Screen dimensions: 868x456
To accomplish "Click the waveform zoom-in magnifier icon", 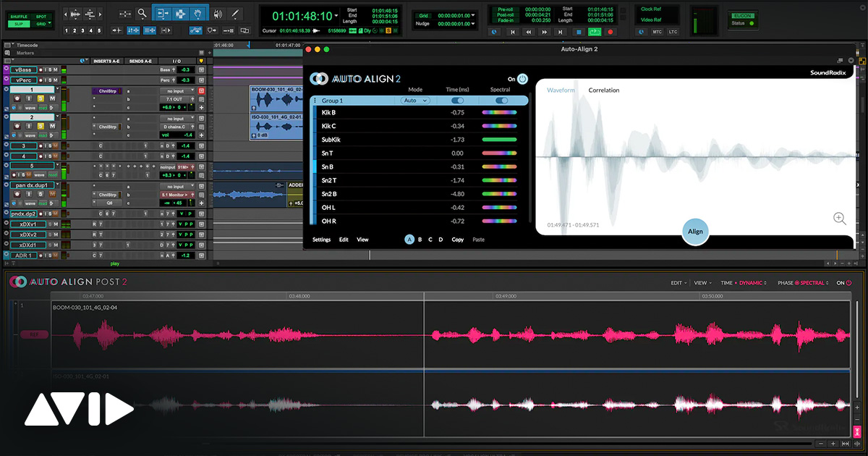I will pos(839,218).
